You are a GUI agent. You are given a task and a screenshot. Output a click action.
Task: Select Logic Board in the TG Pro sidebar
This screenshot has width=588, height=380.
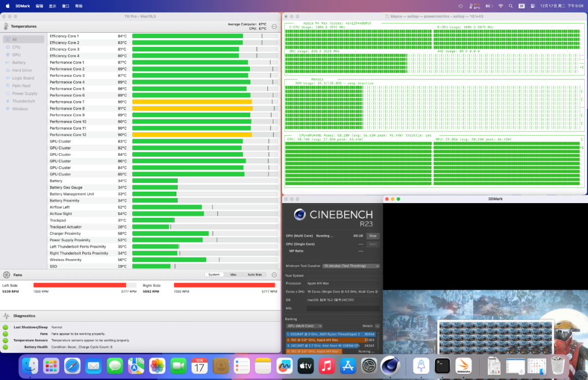23,78
